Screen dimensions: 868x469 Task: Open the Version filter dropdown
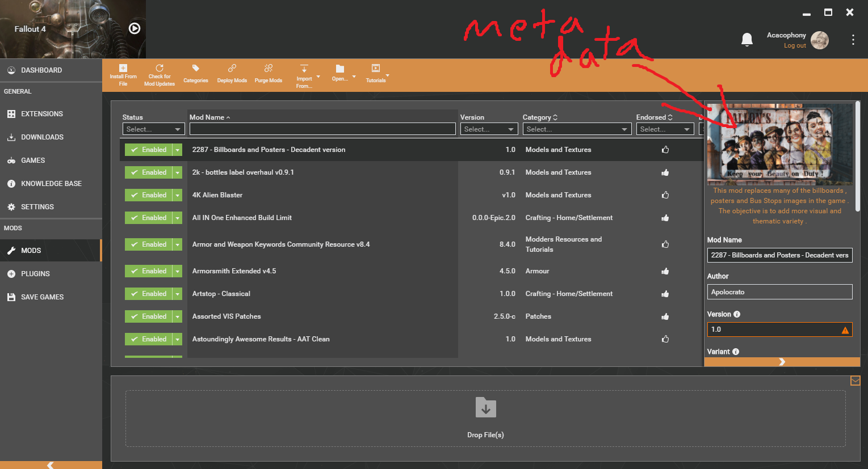489,129
